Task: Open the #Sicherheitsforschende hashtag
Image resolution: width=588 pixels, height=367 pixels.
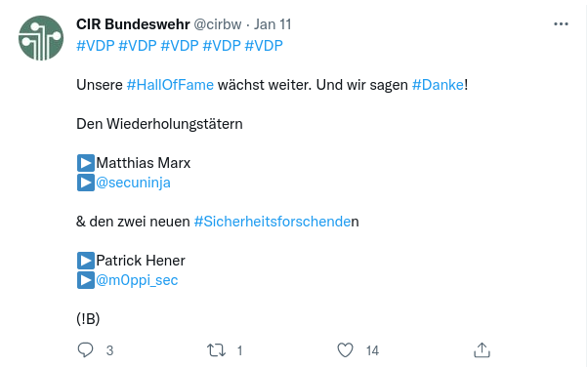Action: [273, 222]
